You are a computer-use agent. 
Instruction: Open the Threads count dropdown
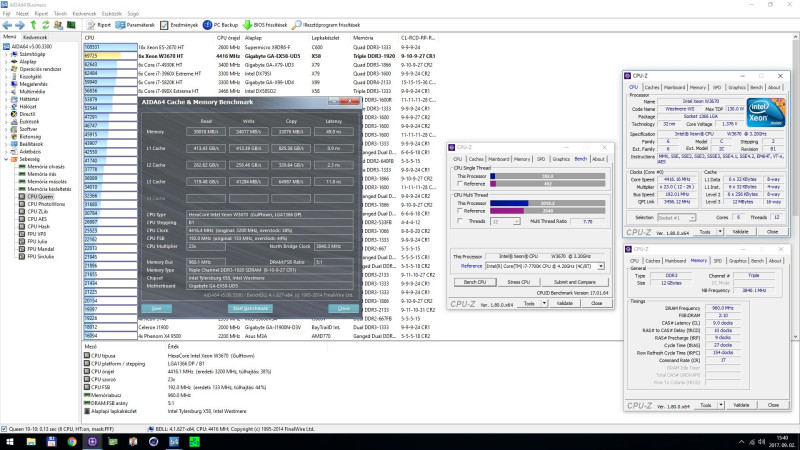point(516,221)
